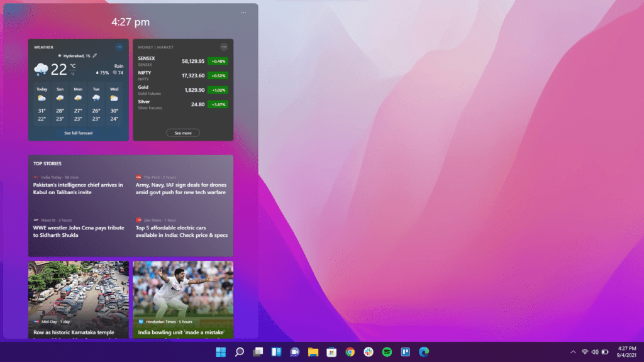The height and width of the screenshot is (362, 644).
Task: Click the MONEY | MARKET widget title
Action: tap(156, 47)
